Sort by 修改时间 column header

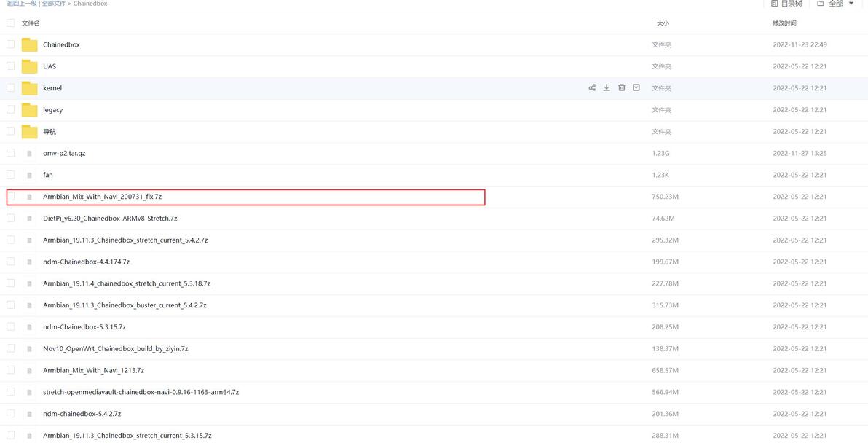784,23
